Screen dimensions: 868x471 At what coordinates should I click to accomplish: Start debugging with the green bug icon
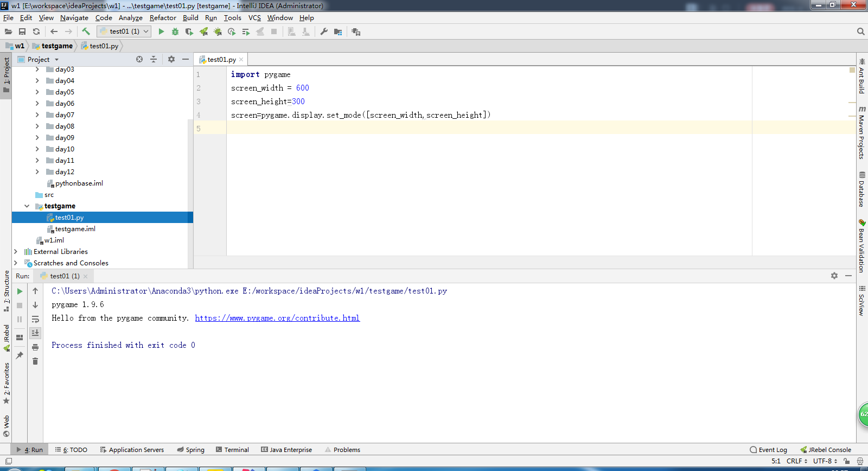click(x=175, y=31)
